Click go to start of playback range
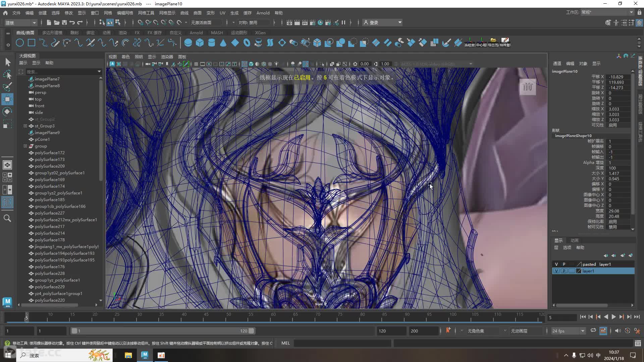This screenshot has width=644, height=362. click(583, 317)
